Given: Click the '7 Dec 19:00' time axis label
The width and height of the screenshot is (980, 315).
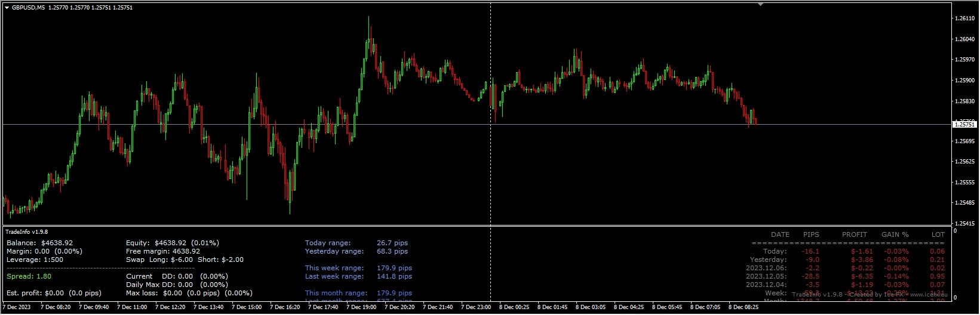Looking at the screenshot, I should [362, 308].
